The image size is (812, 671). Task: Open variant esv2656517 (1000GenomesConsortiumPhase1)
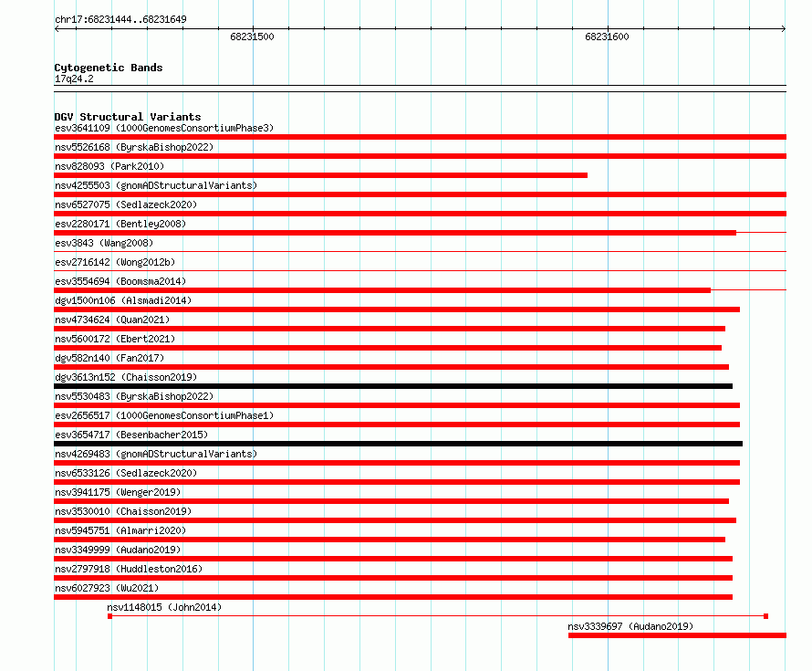pyautogui.click(x=164, y=415)
